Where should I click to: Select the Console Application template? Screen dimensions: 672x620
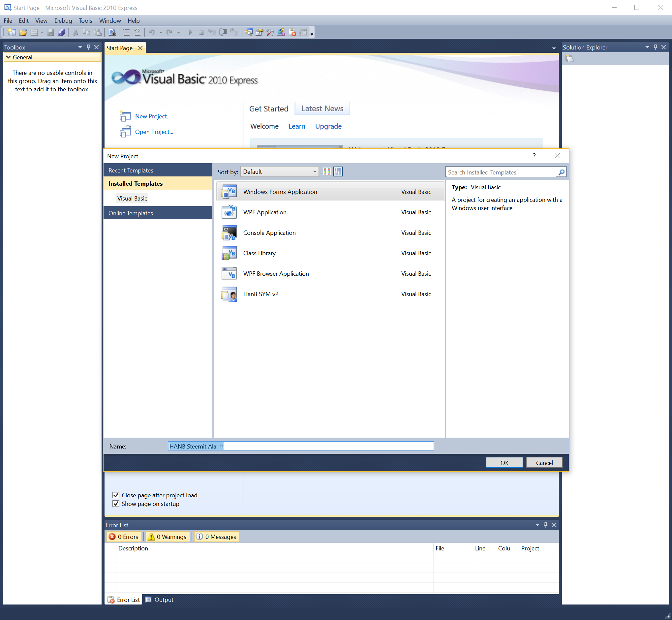(269, 233)
